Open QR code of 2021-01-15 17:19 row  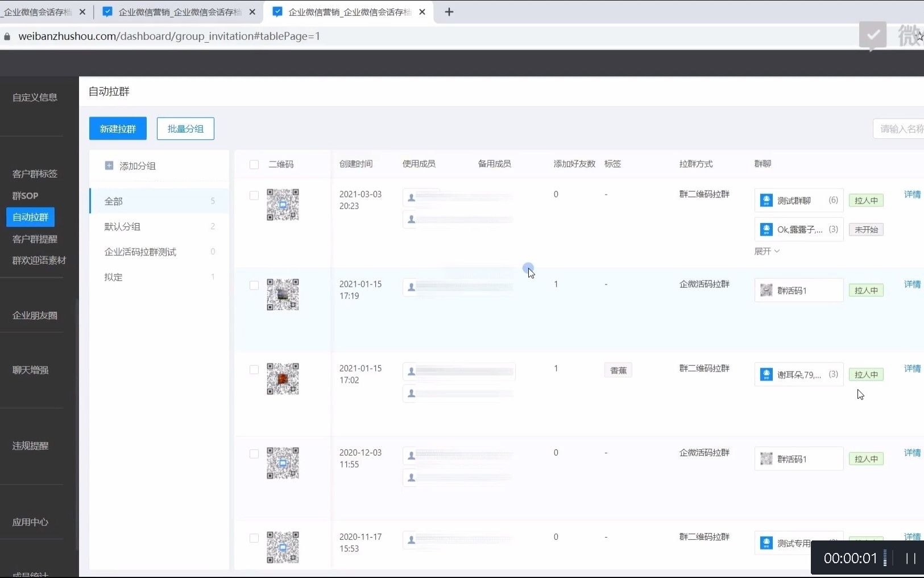coord(283,295)
